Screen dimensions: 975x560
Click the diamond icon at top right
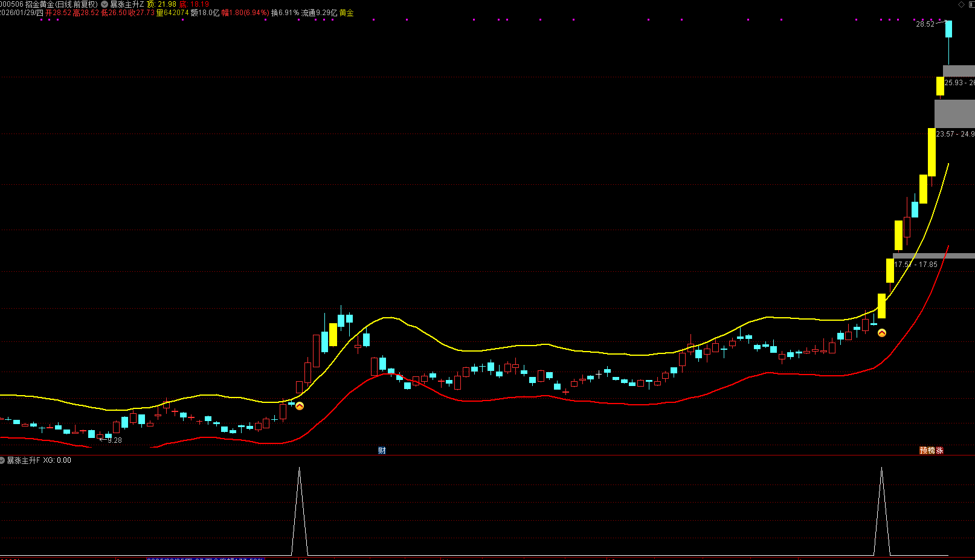coord(962,4)
